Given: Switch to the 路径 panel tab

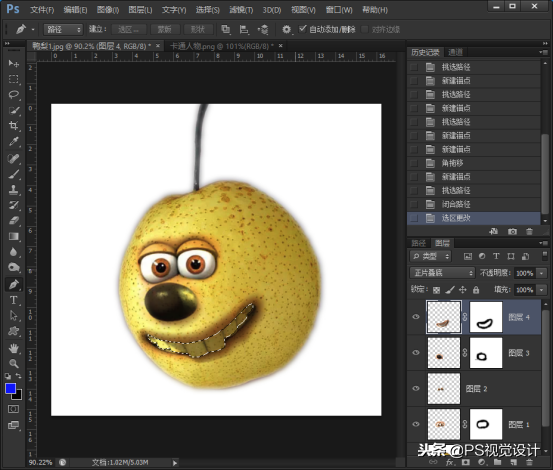Looking at the screenshot, I should coord(419,243).
